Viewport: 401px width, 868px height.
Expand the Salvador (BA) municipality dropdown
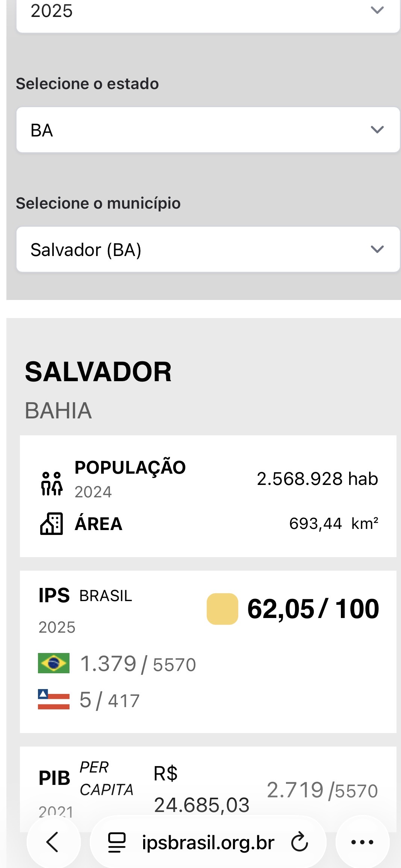pos(208,249)
